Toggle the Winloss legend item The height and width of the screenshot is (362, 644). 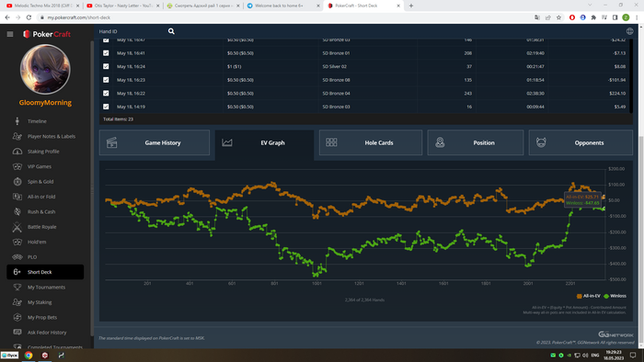[x=615, y=296]
